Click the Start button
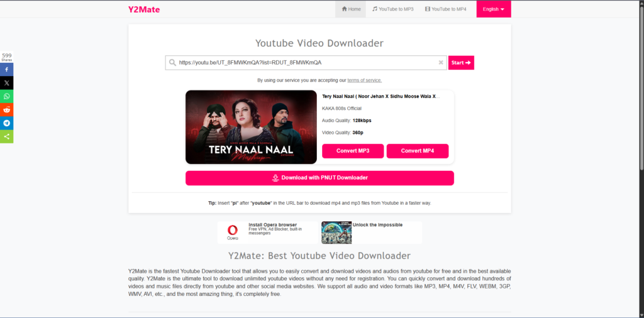The height and width of the screenshot is (318, 644). (x=461, y=63)
